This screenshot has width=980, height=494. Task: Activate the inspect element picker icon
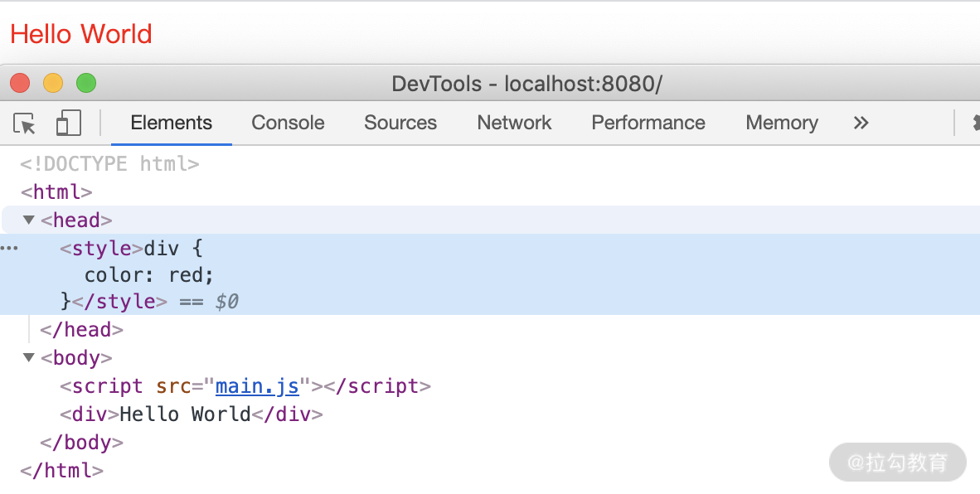25,123
